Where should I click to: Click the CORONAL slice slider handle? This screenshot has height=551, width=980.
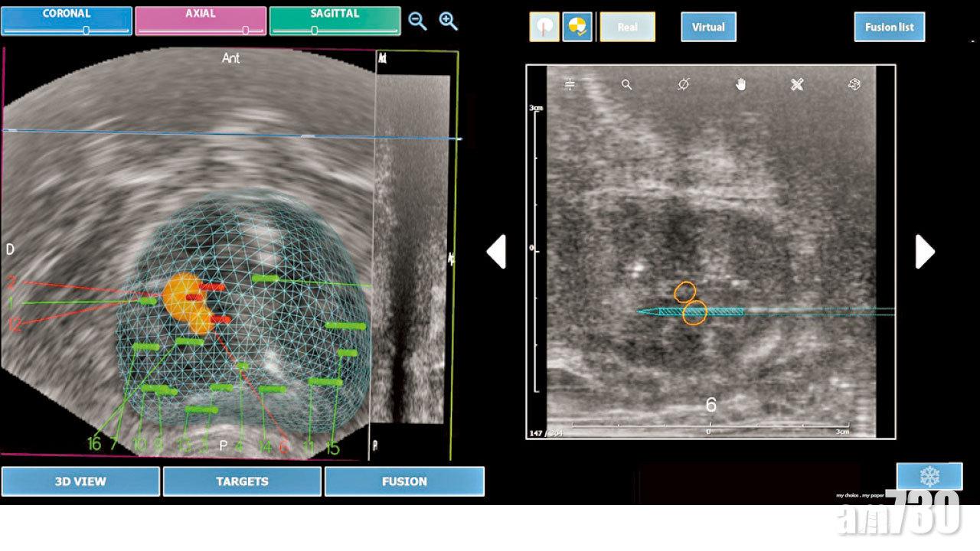86,31
